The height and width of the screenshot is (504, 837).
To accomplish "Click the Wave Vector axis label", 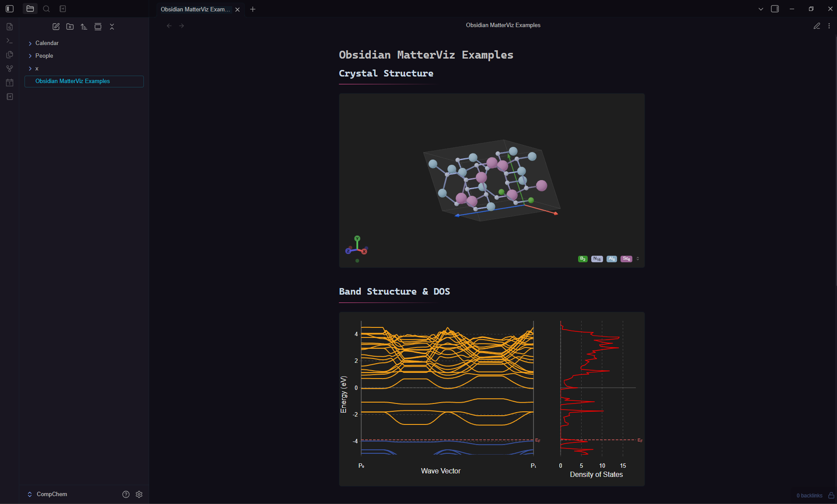I will coord(441,471).
